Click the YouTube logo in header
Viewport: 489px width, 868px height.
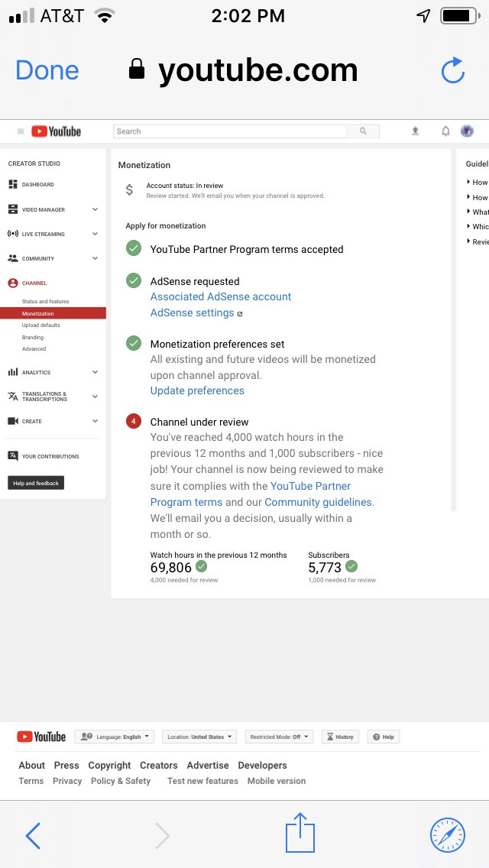[x=56, y=131]
